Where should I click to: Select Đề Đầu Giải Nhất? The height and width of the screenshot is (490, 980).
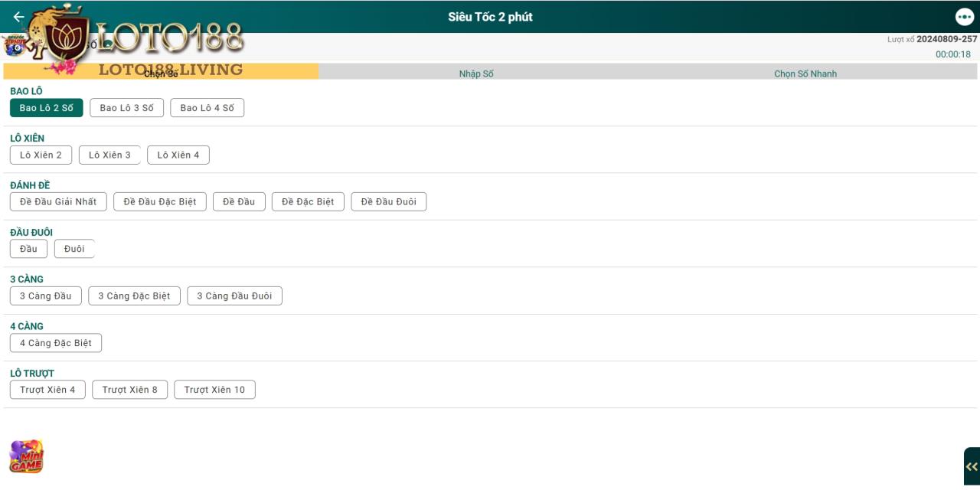[x=58, y=202]
